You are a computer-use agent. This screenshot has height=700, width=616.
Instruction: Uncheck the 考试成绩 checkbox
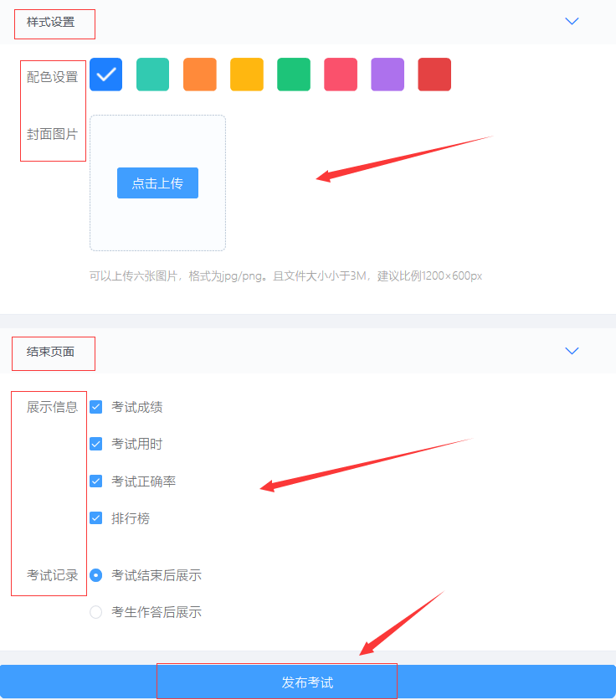coord(96,407)
